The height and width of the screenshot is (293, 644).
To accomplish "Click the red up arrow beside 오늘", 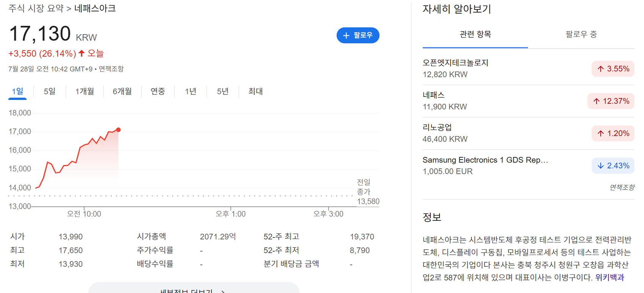I will pos(82,54).
